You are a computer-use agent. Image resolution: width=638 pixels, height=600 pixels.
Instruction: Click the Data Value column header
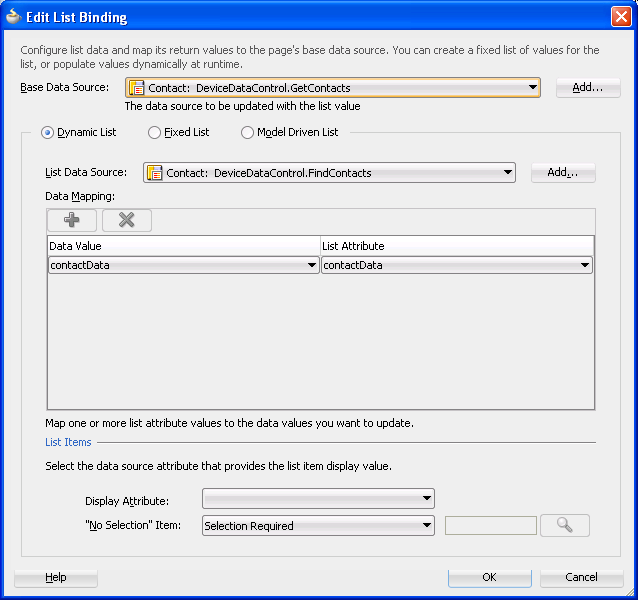point(184,246)
